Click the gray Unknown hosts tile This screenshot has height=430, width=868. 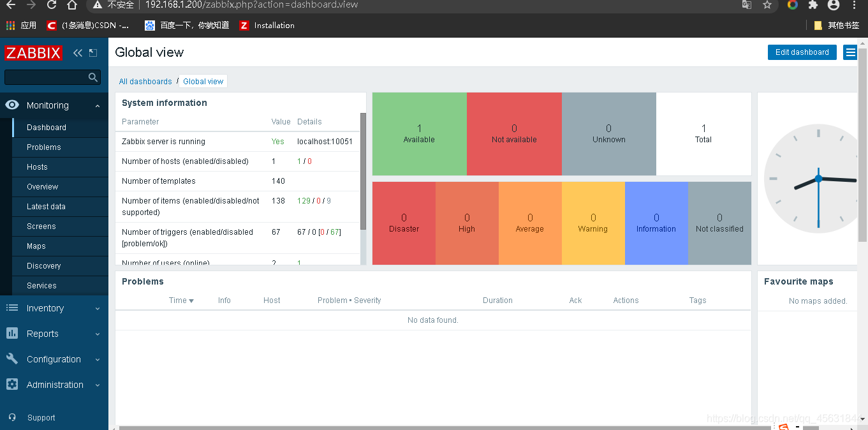point(609,134)
